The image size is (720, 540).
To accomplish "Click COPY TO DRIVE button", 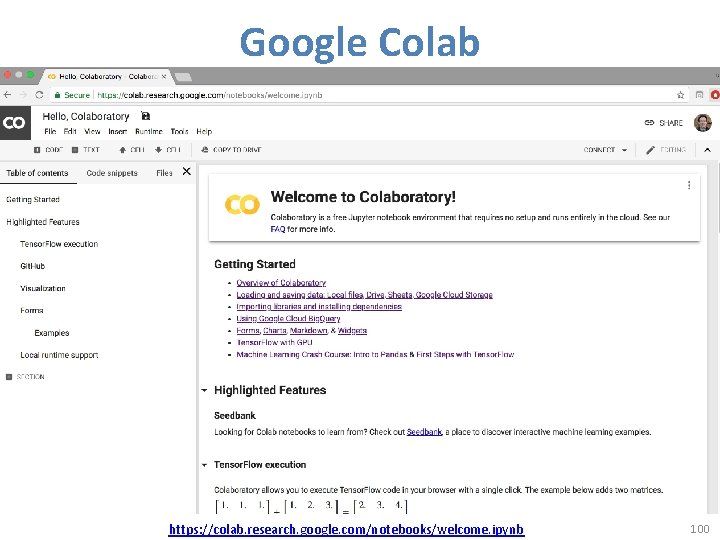I will 231,150.
